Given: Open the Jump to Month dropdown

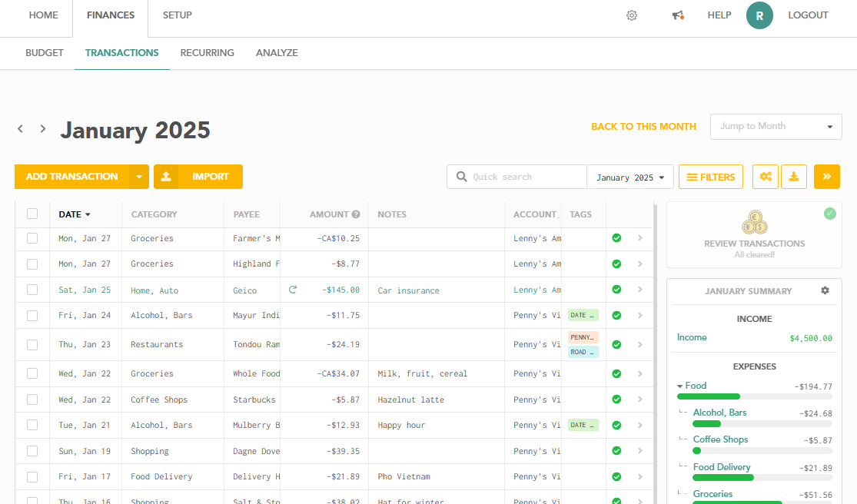Looking at the screenshot, I should 776,127.
